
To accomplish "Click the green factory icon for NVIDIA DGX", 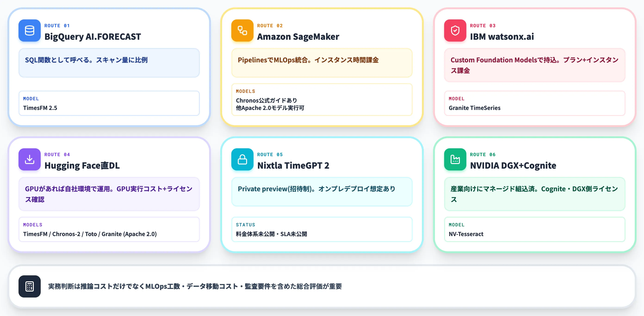I will [x=455, y=159].
